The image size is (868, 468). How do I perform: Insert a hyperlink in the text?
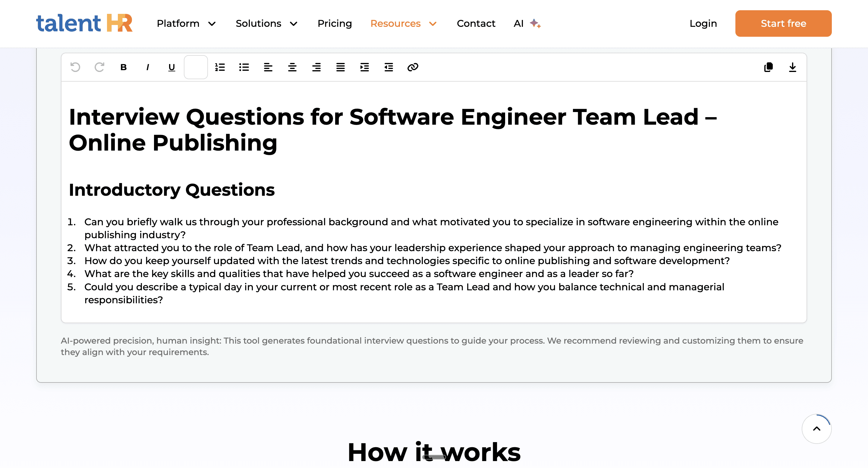[414, 67]
